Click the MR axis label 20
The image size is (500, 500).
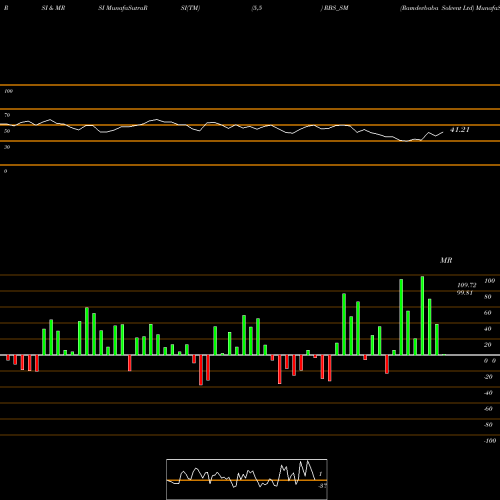[x=488, y=345]
